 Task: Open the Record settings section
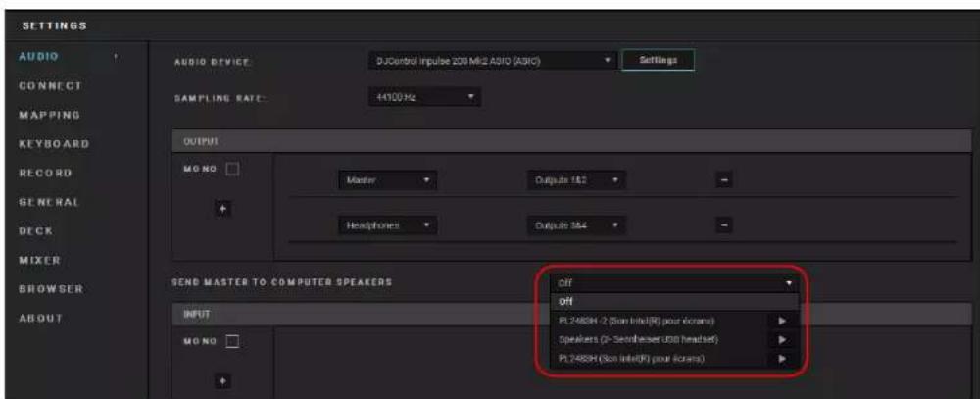[x=45, y=173]
